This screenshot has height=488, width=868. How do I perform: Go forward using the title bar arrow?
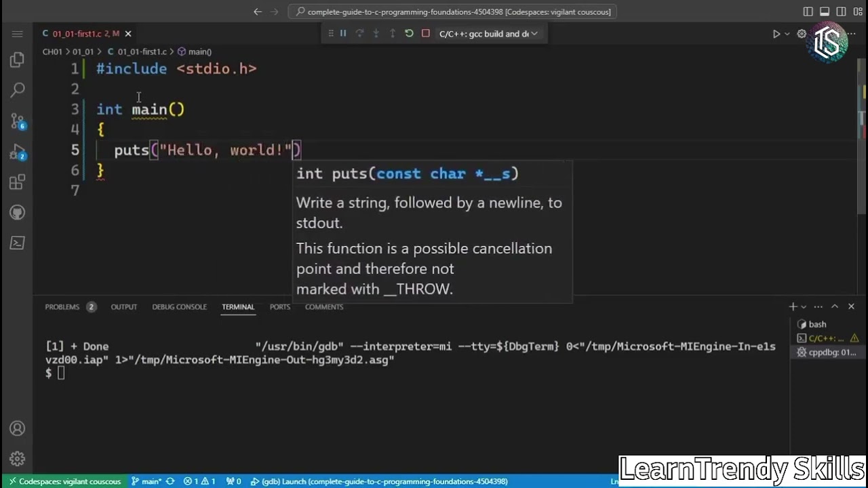tap(275, 12)
